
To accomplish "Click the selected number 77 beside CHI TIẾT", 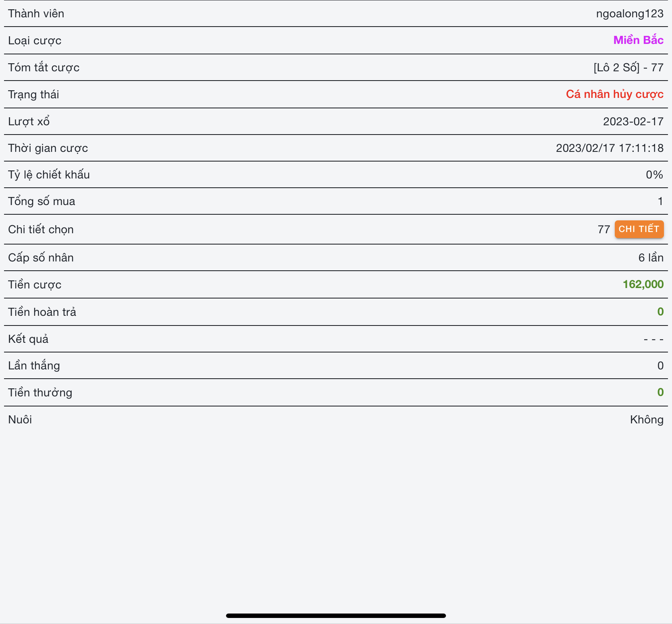I will (604, 229).
